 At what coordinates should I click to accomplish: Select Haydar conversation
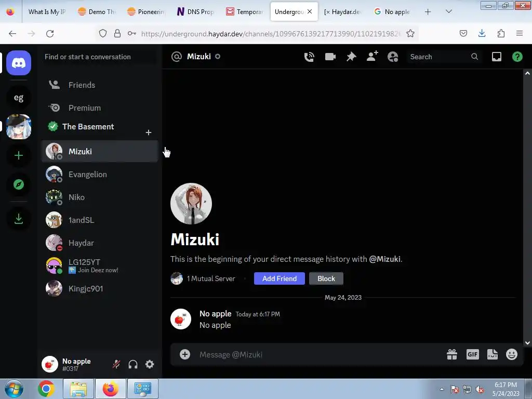tap(100, 243)
